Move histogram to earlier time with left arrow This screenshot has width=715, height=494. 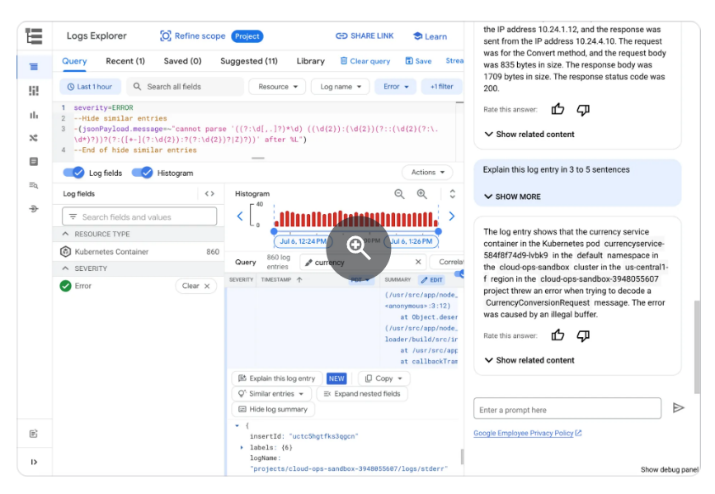[x=240, y=216]
